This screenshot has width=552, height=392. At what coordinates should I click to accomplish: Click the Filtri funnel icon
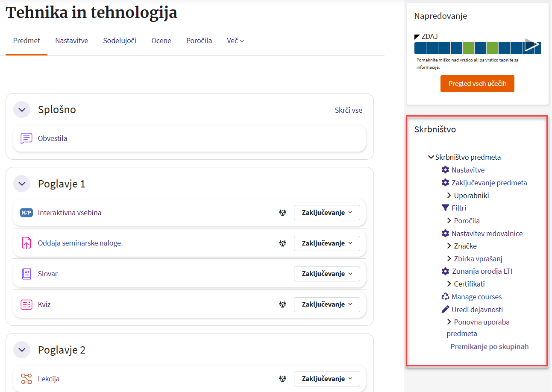coord(445,208)
